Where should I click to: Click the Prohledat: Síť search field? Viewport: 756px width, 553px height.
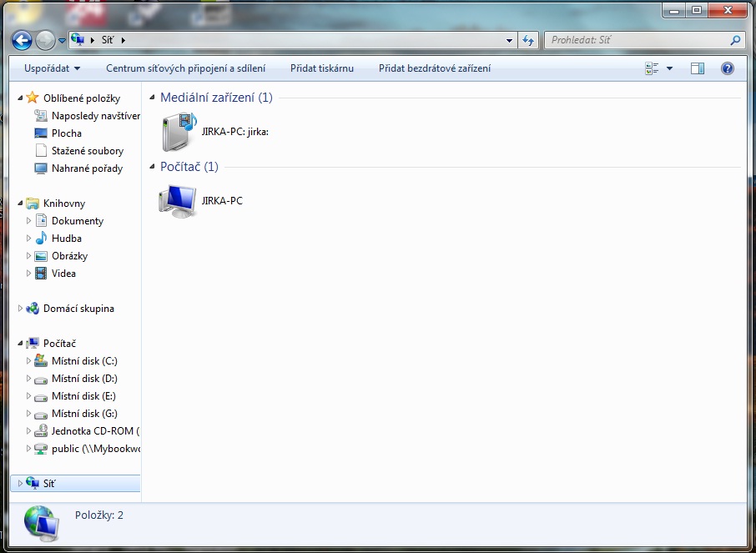coord(638,40)
